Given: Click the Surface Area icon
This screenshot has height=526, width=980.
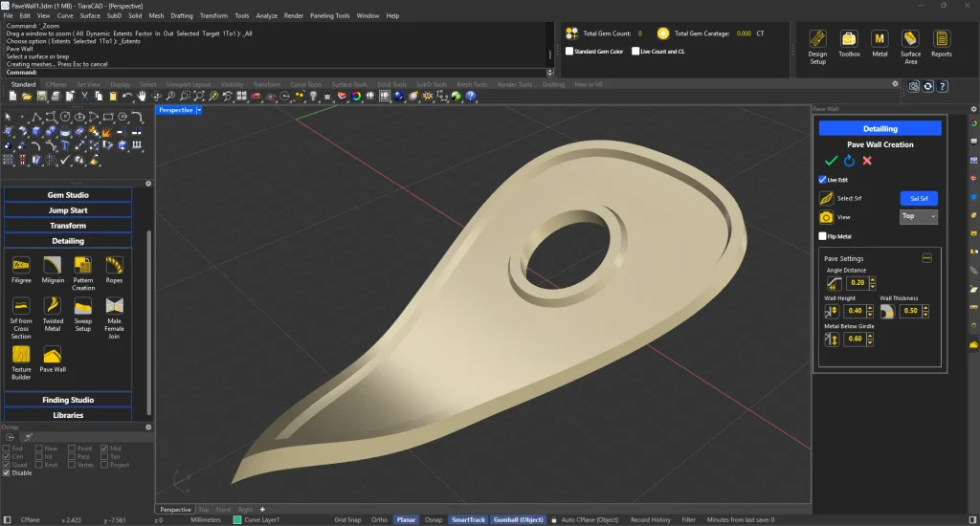Looking at the screenshot, I should (x=910, y=38).
